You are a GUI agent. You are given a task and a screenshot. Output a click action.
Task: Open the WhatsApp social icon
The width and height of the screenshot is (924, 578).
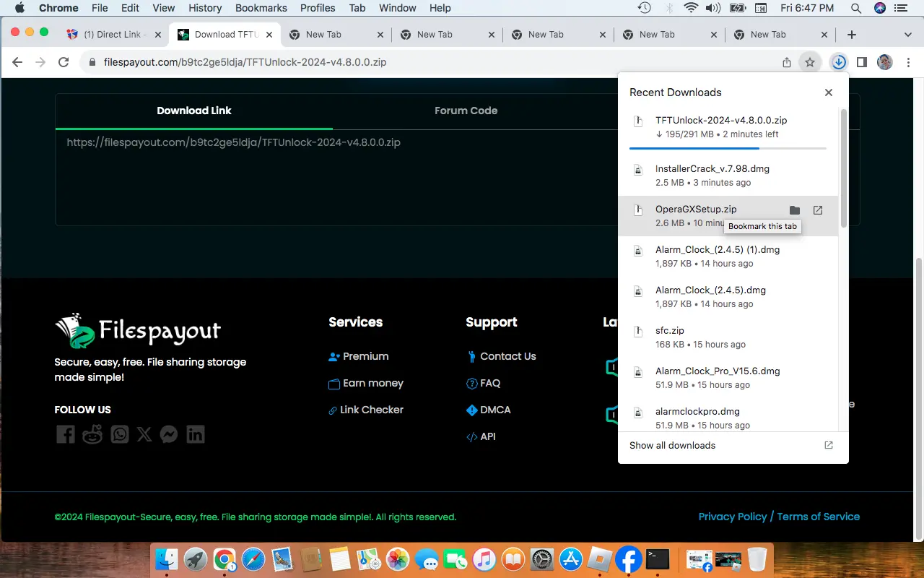[119, 434]
